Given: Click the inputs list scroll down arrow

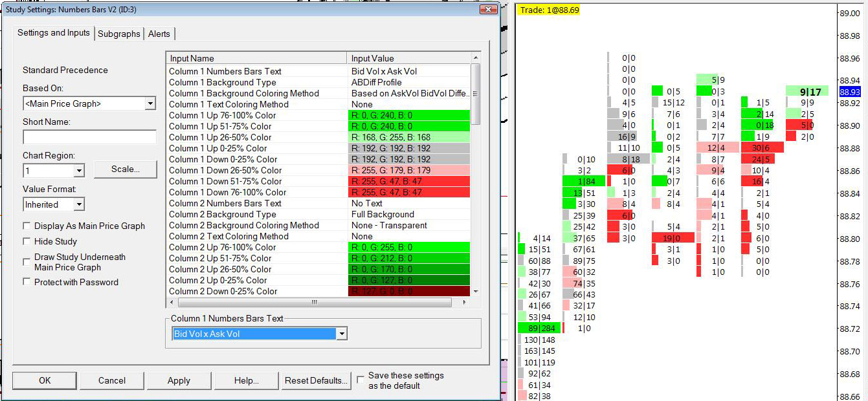Looking at the screenshot, I should [x=476, y=291].
